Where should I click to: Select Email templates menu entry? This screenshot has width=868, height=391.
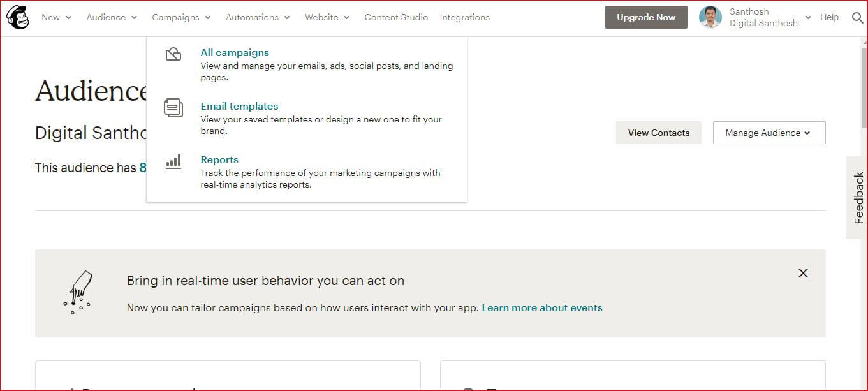pyautogui.click(x=239, y=107)
